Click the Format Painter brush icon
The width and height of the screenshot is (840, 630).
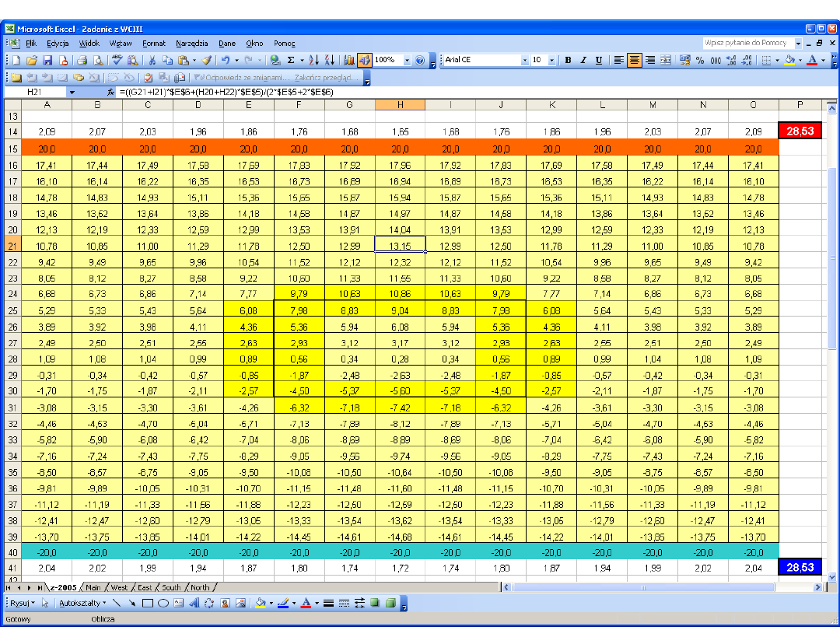coord(206,60)
